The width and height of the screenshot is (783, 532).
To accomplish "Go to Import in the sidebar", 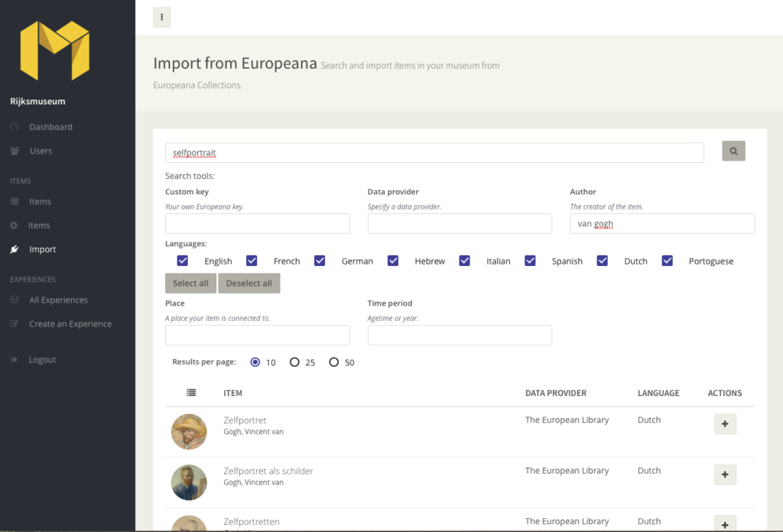I will (x=43, y=249).
